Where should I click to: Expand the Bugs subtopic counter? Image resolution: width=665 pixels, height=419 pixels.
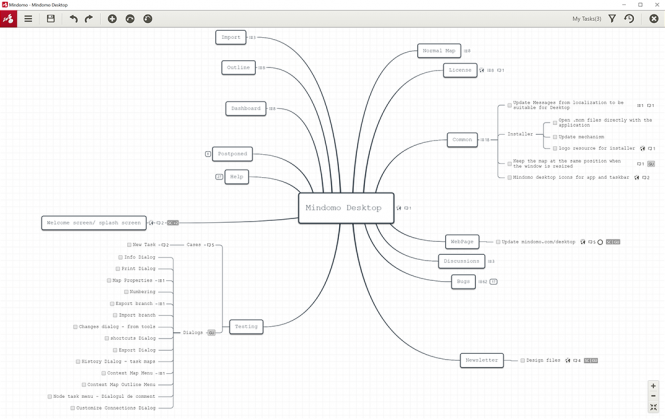483,282
